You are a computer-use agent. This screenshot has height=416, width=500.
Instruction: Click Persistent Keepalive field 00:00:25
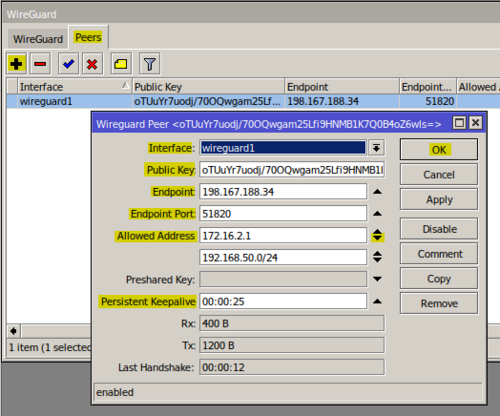click(283, 301)
